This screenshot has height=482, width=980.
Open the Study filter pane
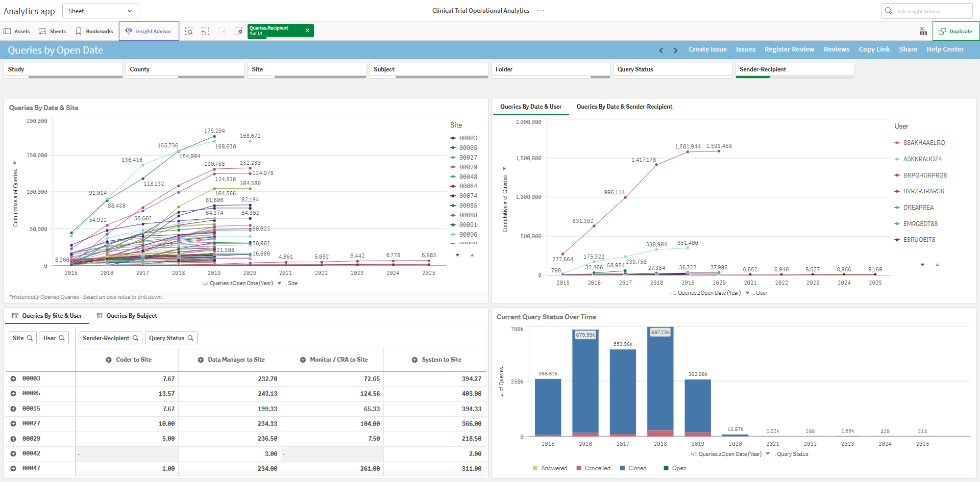[x=63, y=70]
